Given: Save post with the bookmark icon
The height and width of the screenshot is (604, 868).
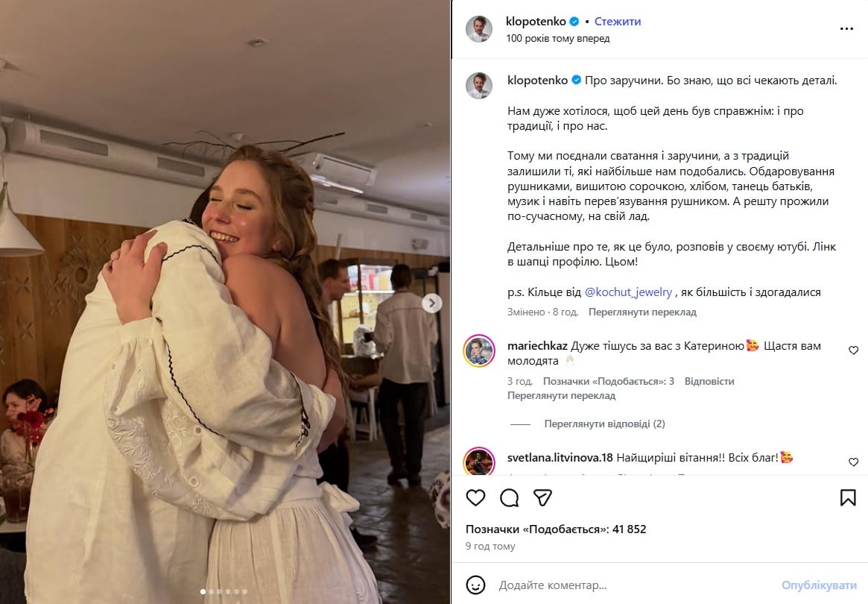Looking at the screenshot, I should tap(848, 497).
